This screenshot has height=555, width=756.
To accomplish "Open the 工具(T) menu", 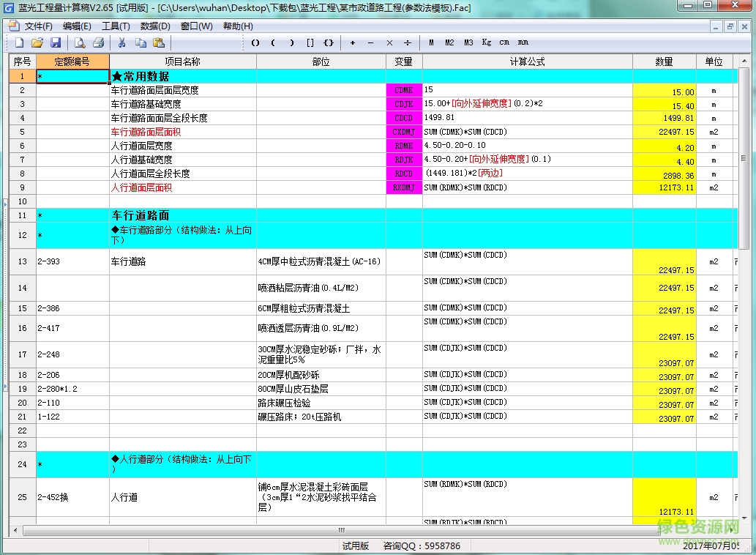I will pyautogui.click(x=116, y=26).
